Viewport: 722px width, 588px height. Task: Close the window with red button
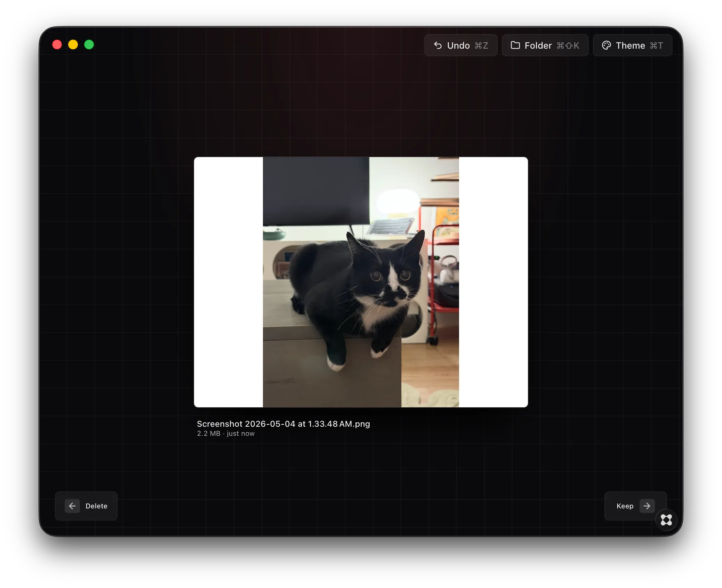click(57, 44)
